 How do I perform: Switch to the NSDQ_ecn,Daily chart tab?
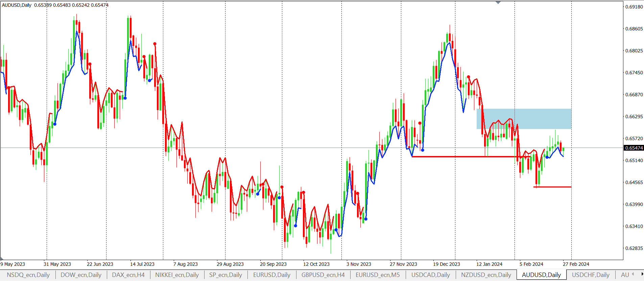tap(28, 275)
